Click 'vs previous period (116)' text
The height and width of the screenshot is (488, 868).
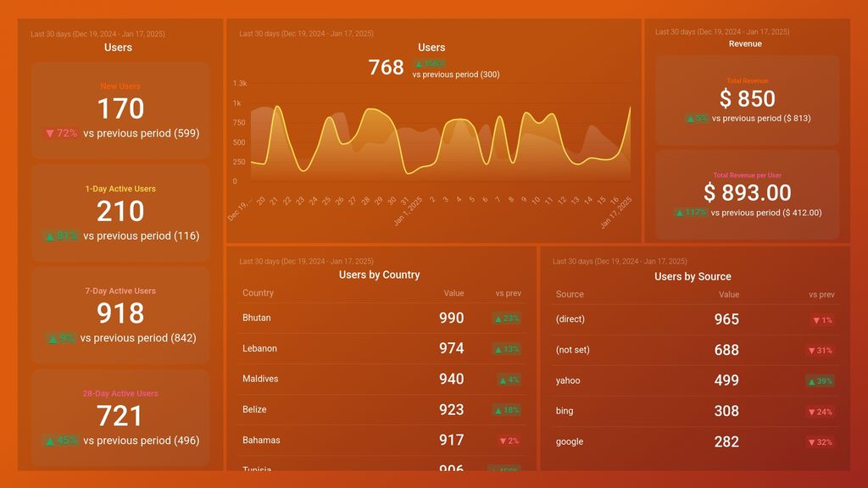tap(142, 236)
